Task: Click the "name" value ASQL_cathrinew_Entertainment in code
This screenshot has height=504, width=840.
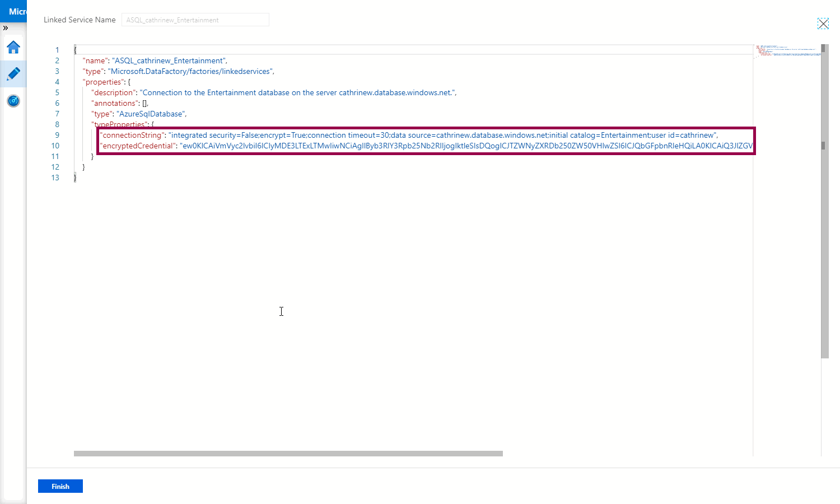Action: (169, 61)
